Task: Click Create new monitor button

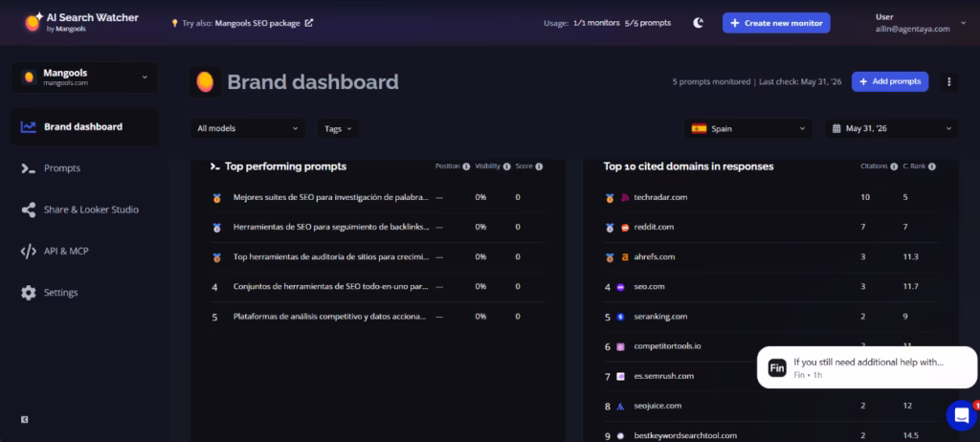Action: pos(776,23)
